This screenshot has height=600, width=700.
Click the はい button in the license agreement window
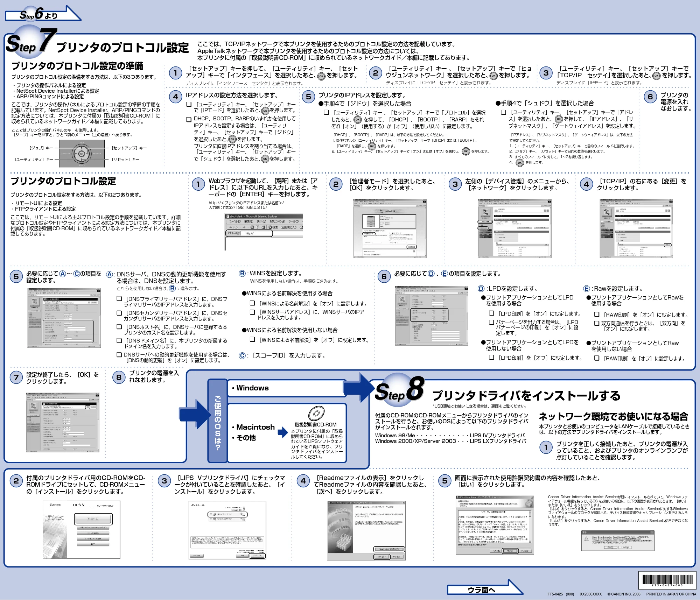point(510,551)
